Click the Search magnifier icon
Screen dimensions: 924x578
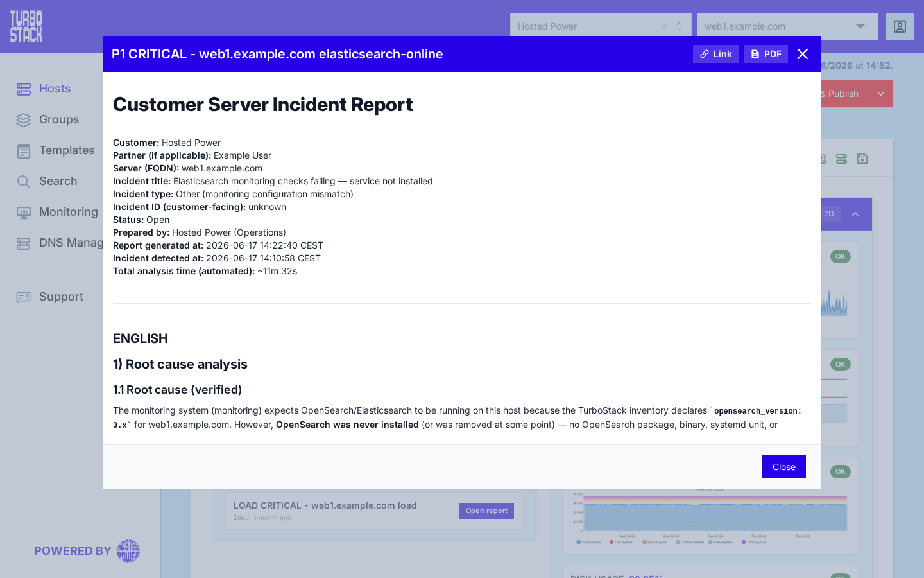tap(24, 182)
